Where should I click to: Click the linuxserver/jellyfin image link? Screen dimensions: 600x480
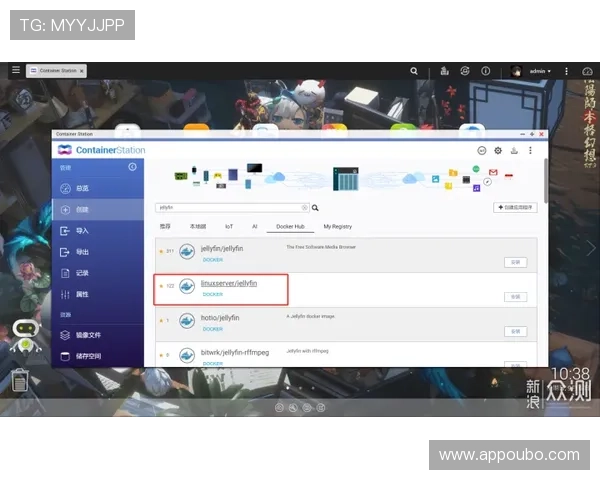pos(229,284)
